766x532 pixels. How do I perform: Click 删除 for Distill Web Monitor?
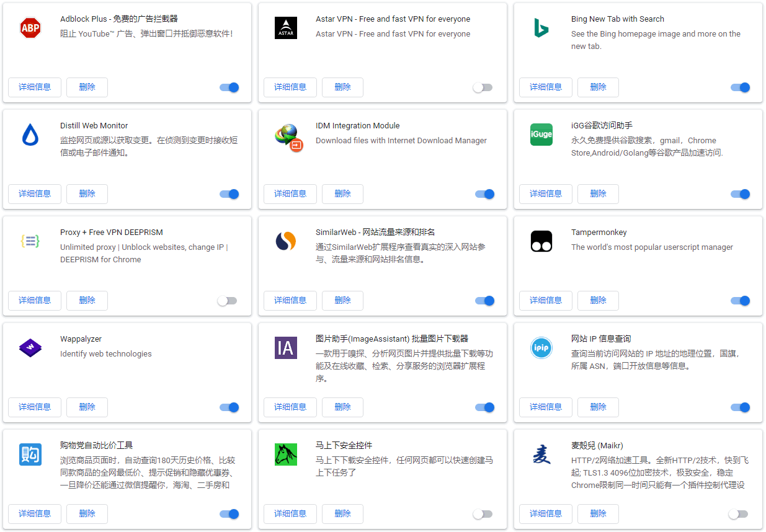pyautogui.click(x=87, y=194)
